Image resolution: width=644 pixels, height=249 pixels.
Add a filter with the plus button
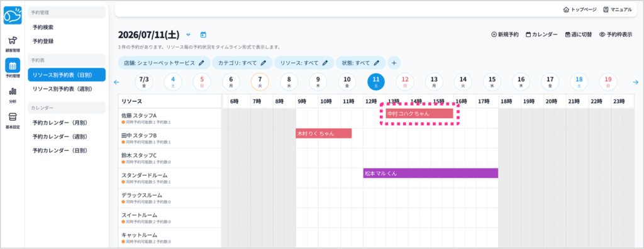pyautogui.click(x=394, y=63)
